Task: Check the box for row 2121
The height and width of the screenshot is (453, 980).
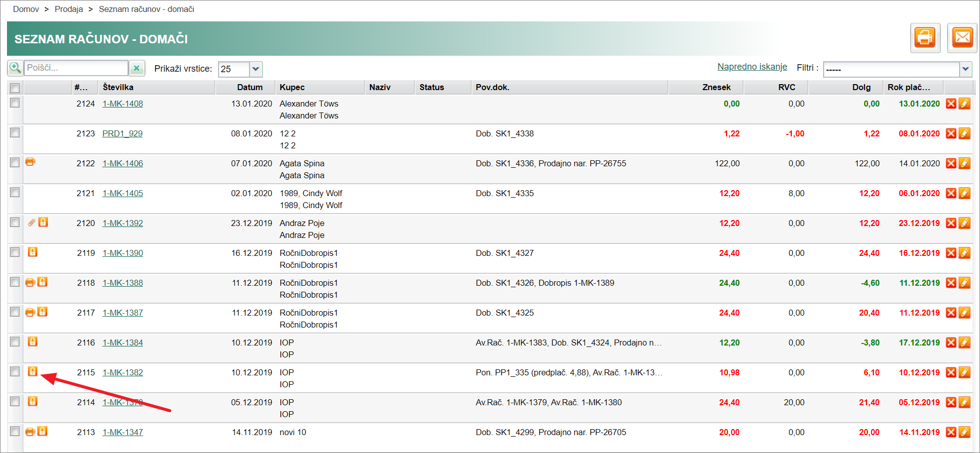Action: tap(15, 192)
